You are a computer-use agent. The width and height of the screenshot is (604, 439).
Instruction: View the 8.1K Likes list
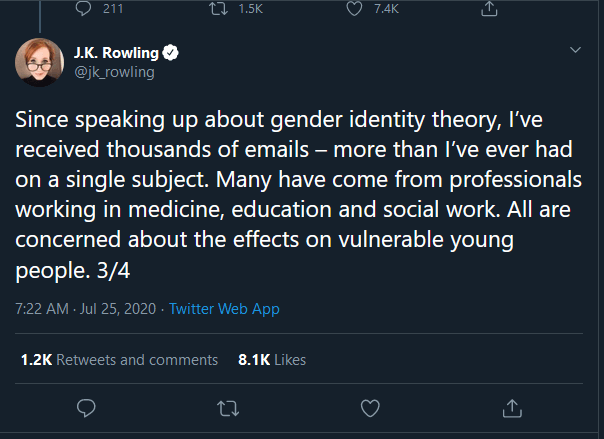tap(272, 360)
